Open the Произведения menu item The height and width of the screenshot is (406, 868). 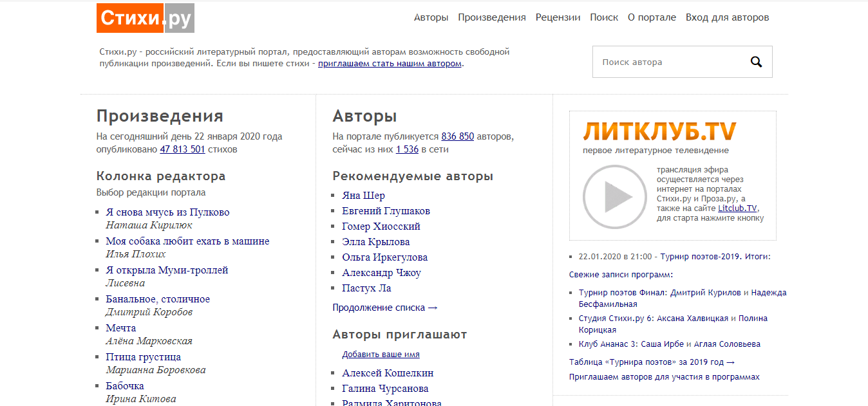(x=492, y=17)
